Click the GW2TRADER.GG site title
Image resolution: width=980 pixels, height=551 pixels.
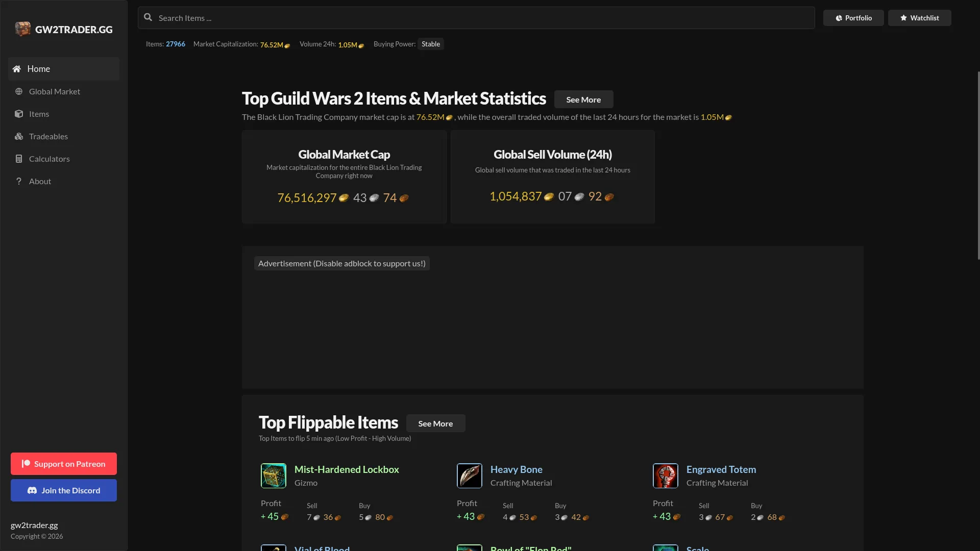tap(74, 30)
